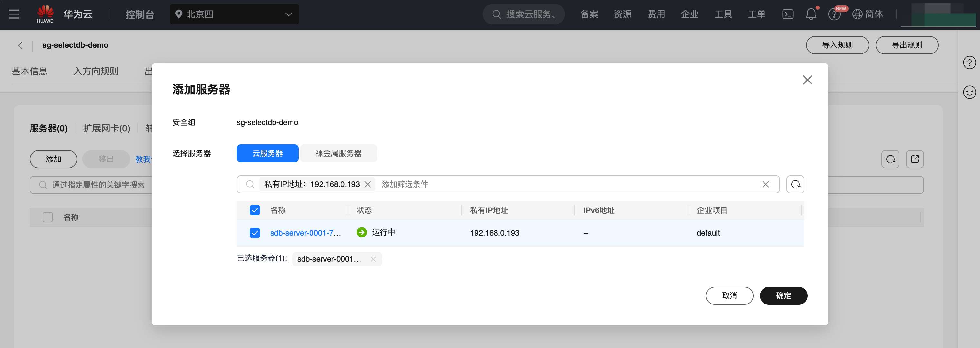Click the 状态 column header

(364, 210)
